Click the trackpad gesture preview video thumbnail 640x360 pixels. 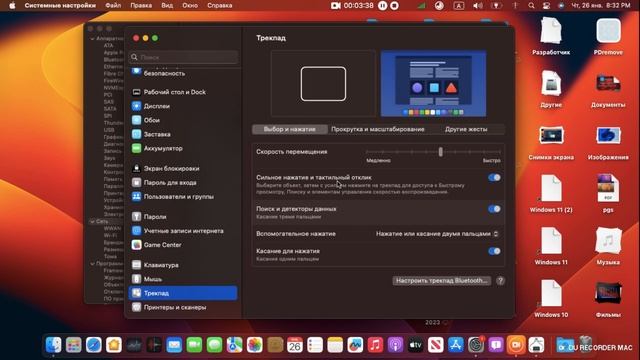(x=433, y=84)
